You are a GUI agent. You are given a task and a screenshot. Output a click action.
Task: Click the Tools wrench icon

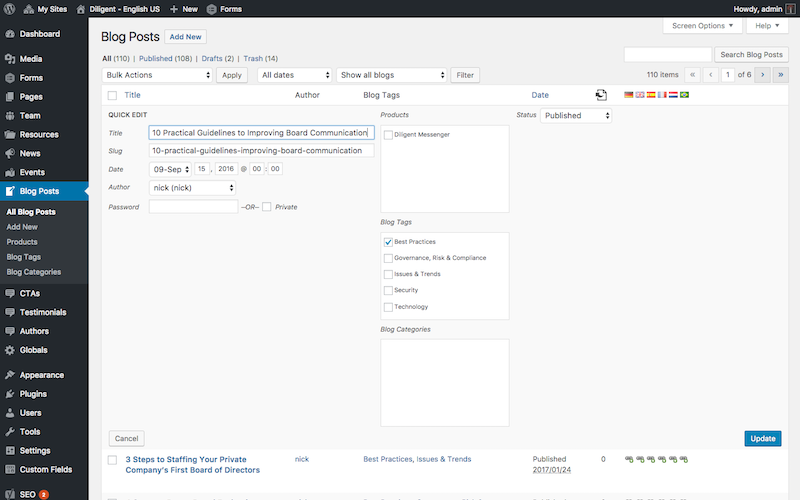pos(10,432)
